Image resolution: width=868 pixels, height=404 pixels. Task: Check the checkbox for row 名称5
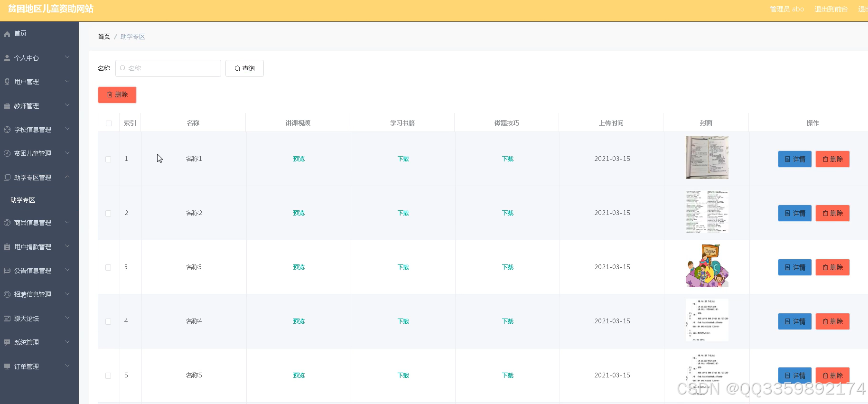(108, 376)
